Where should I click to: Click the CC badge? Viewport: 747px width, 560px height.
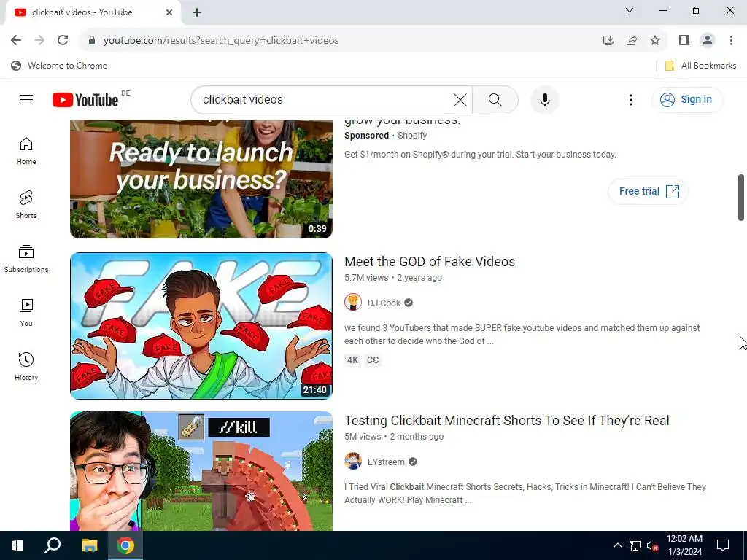pos(373,360)
